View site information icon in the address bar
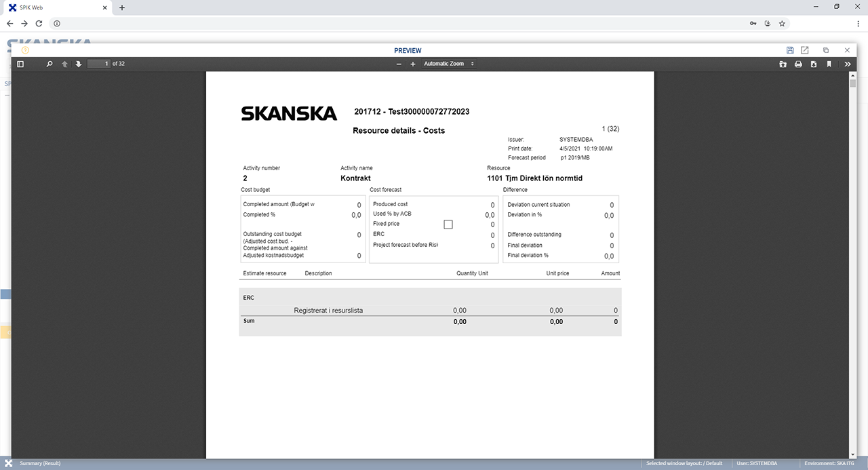 [57, 23]
